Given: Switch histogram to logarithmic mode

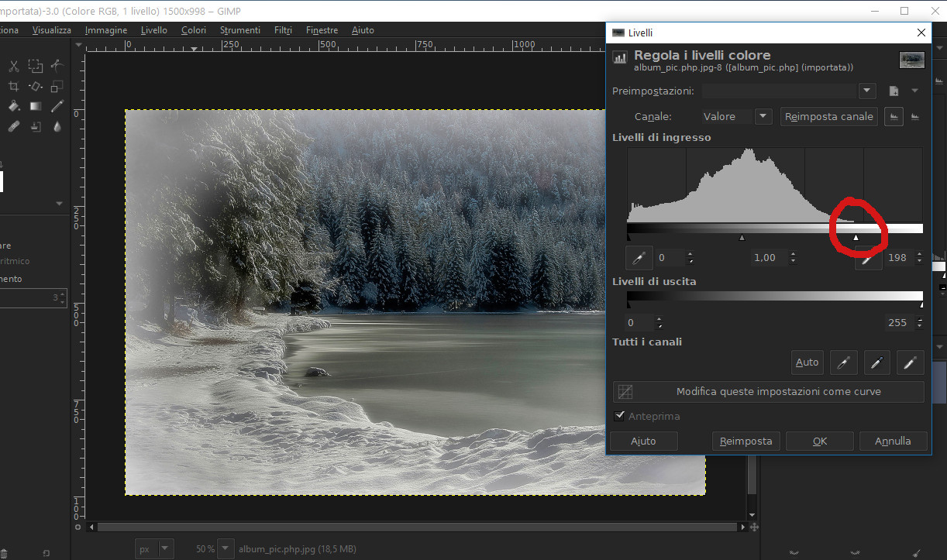Looking at the screenshot, I should click(915, 117).
